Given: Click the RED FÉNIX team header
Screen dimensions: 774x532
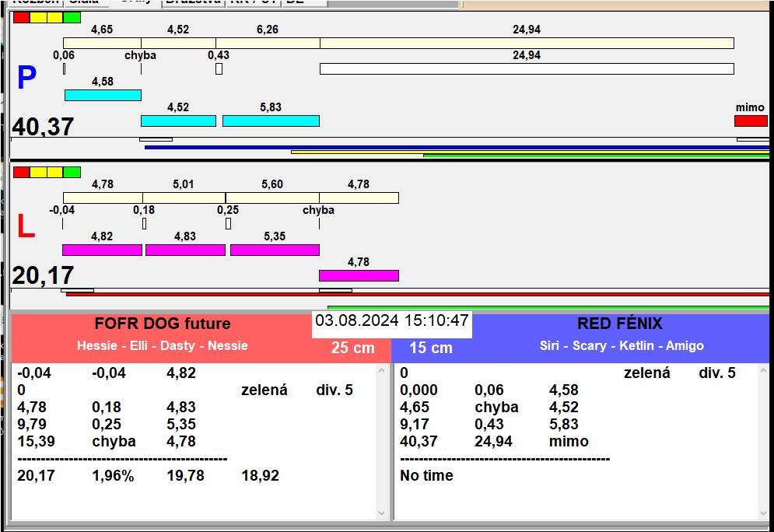Looking at the screenshot, I should (620, 324).
